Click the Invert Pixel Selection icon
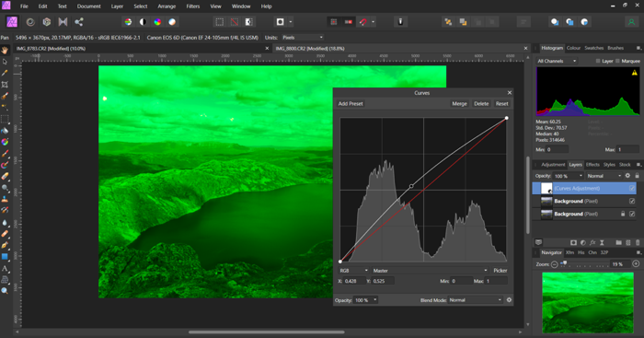Image resolution: width=644 pixels, height=338 pixels. point(249,22)
